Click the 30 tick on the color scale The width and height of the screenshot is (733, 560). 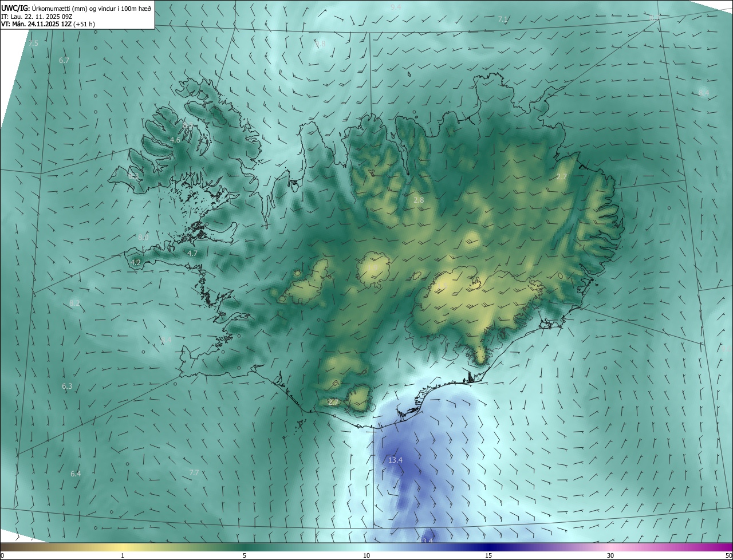pyautogui.click(x=610, y=556)
